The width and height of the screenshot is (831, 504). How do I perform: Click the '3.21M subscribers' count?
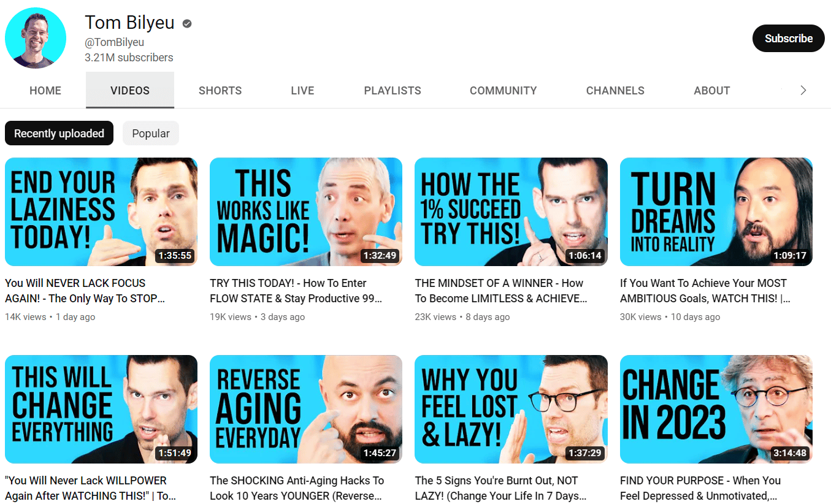(129, 58)
